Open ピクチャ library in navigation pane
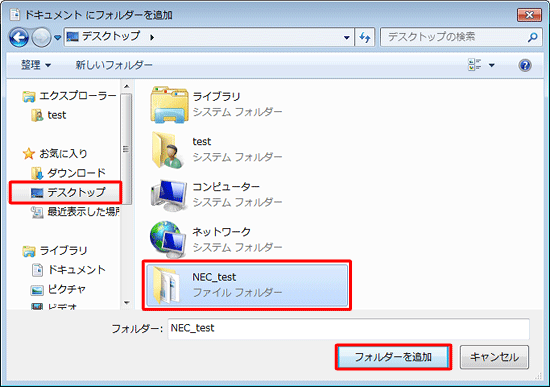The width and height of the screenshot is (550, 387). [59, 289]
